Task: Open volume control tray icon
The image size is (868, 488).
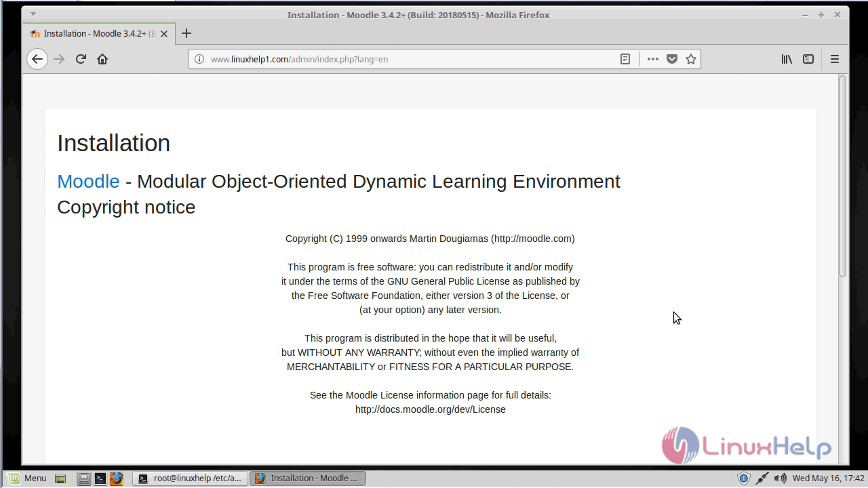Action: point(780,478)
